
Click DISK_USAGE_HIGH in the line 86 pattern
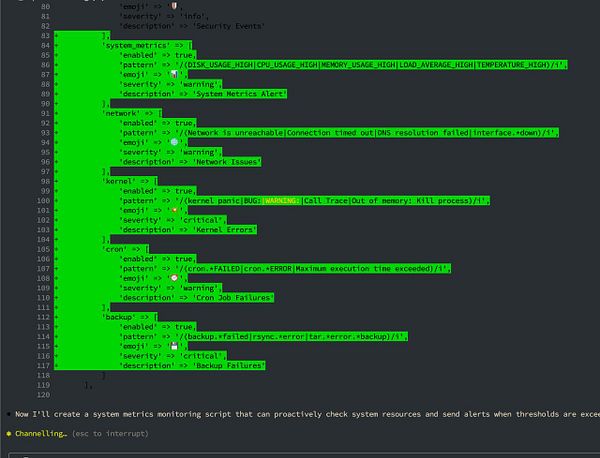point(220,65)
